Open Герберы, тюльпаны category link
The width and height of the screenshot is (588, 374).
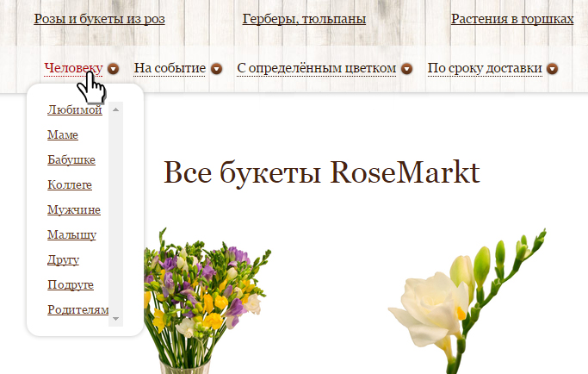(x=304, y=19)
